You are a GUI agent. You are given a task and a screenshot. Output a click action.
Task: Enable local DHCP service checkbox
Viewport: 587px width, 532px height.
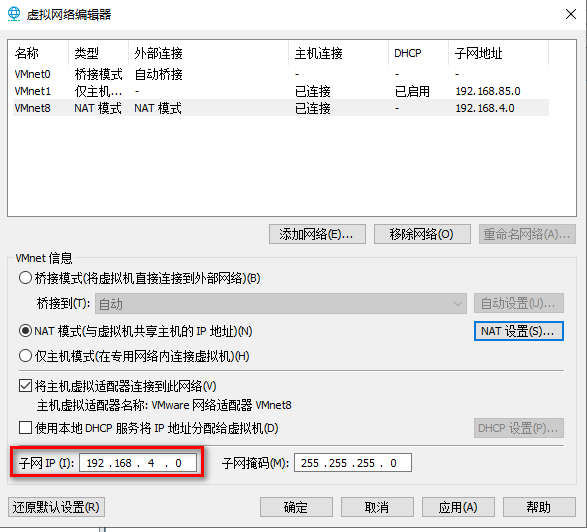(25, 428)
